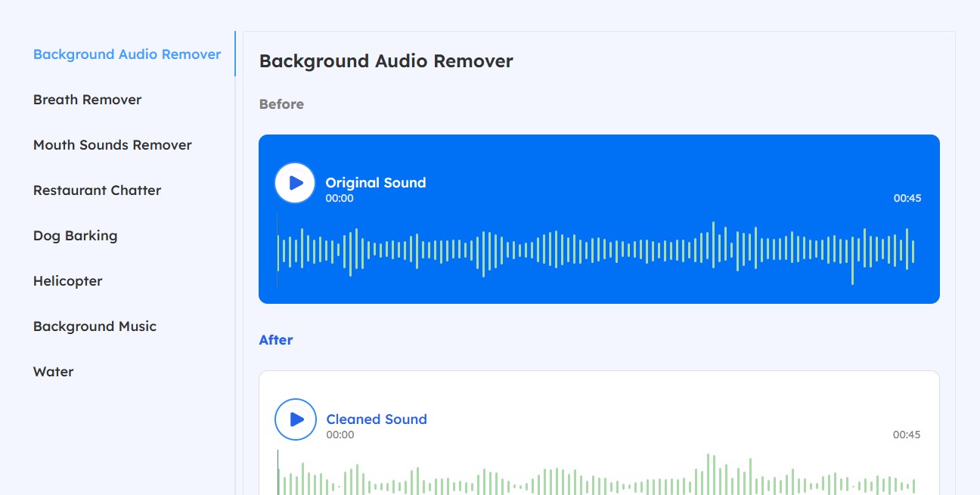Click the 00:45 duration of Cleaned Sound
The height and width of the screenshot is (495, 980).
(x=907, y=435)
